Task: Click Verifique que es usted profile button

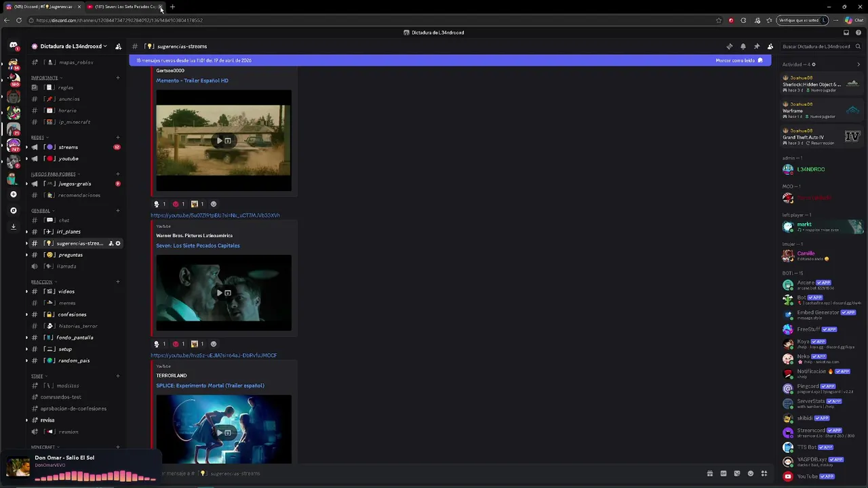Action: [803, 20]
